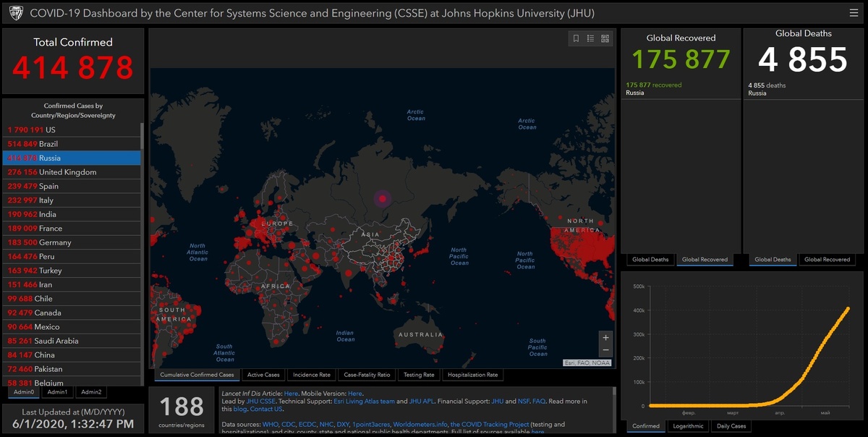This screenshot has width=868, height=437.
Task: Switch map to Case-Fatality Ratio tab
Action: (x=367, y=375)
